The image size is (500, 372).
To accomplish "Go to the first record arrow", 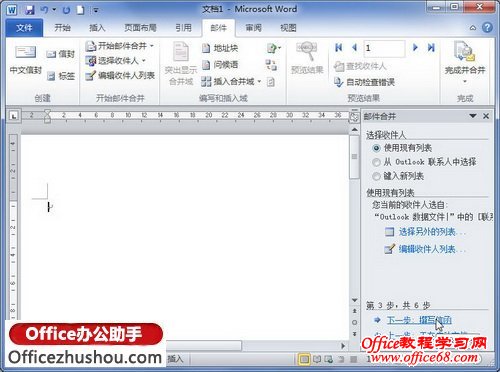I will (x=339, y=48).
